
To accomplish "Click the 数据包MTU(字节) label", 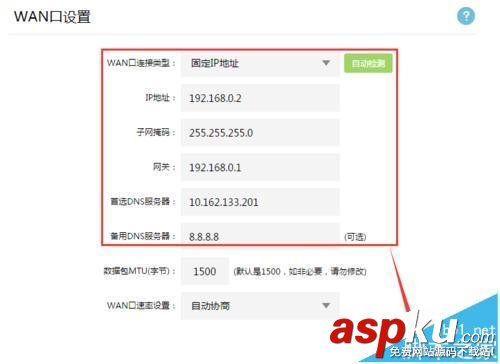I will point(140,271).
